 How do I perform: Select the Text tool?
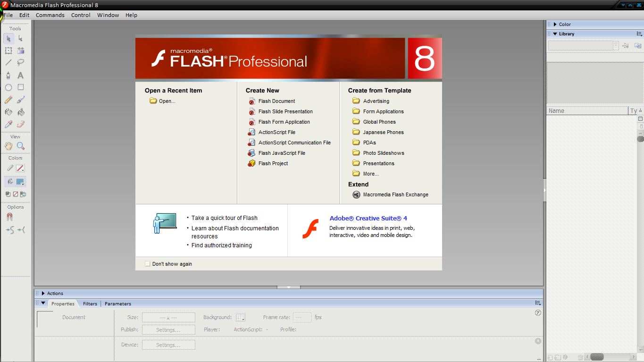(x=21, y=76)
